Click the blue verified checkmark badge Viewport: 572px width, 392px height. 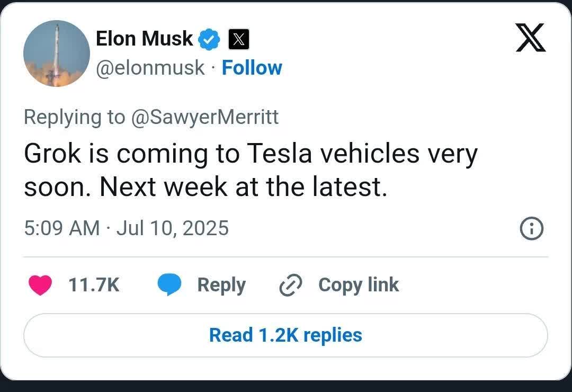pyautogui.click(x=209, y=39)
